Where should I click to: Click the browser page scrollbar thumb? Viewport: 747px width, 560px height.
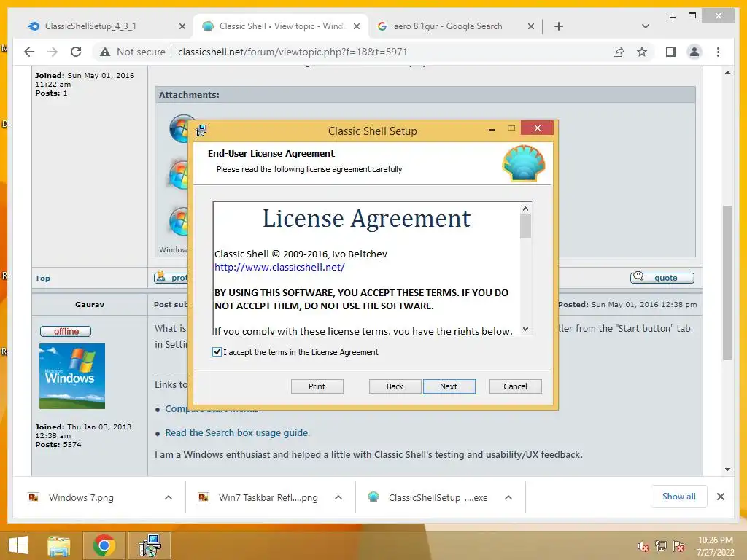coord(727,282)
